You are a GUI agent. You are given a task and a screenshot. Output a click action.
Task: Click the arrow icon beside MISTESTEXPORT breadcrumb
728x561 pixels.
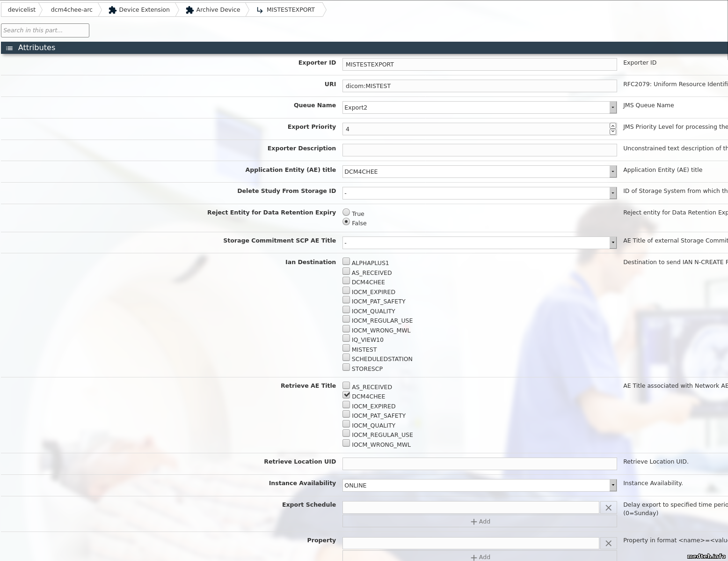(x=260, y=10)
